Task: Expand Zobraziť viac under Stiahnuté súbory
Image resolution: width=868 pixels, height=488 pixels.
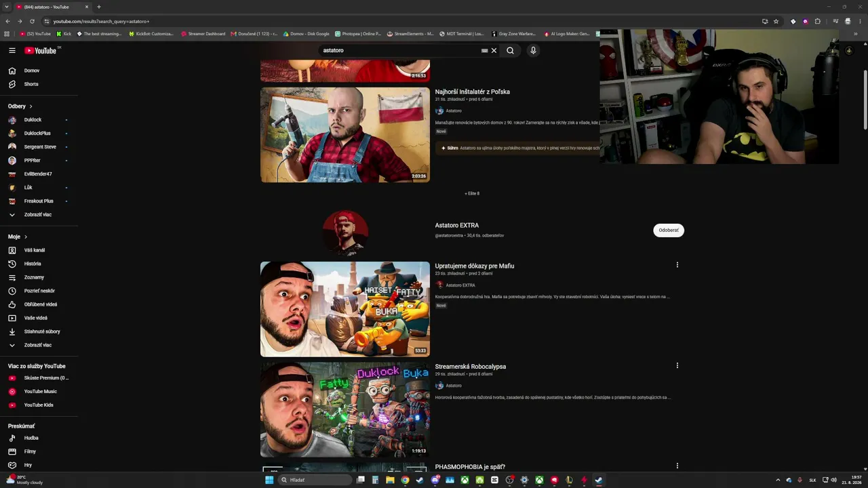Action: coord(38,345)
